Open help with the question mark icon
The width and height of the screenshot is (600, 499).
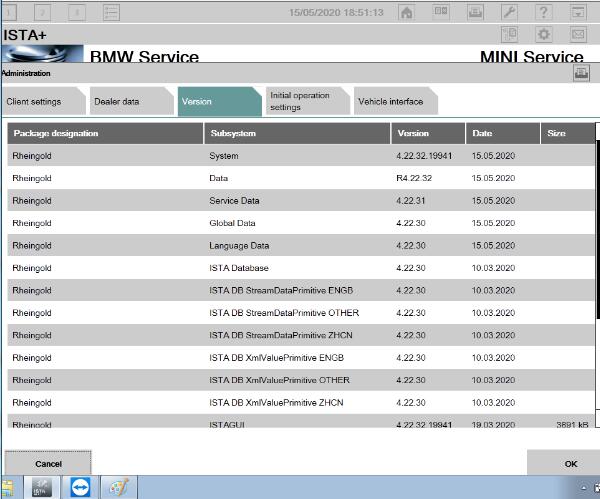pos(543,13)
